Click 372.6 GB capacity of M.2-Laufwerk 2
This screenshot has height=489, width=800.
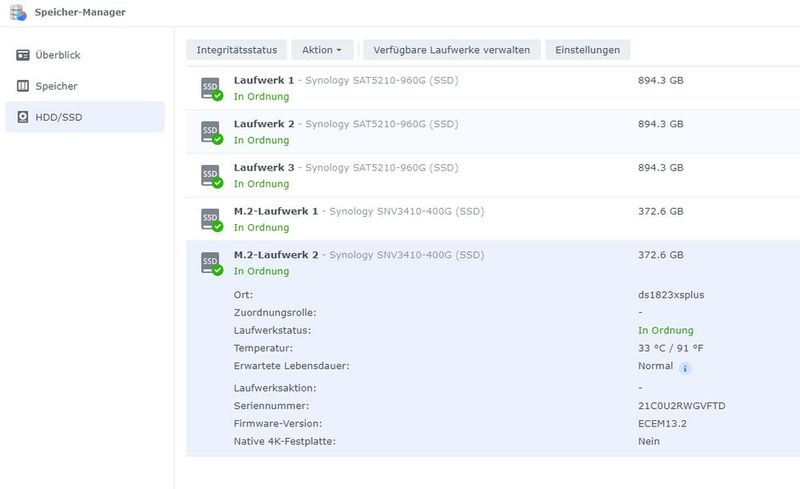[x=661, y=255]
